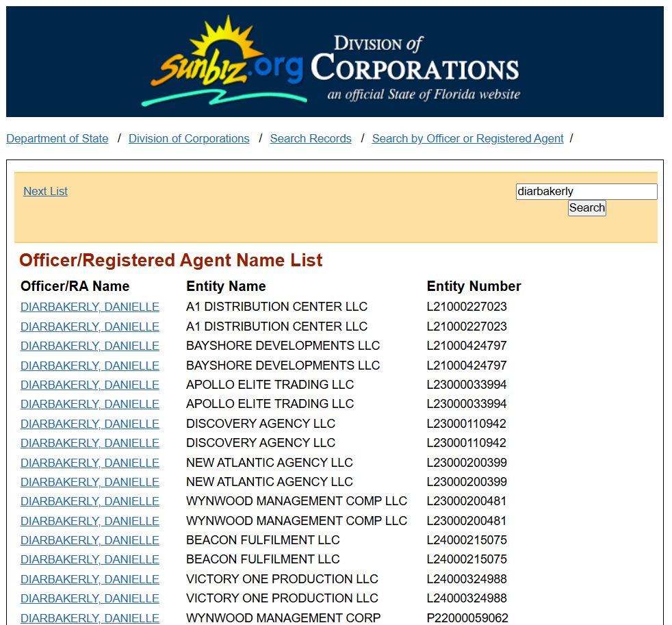Image resolution: width=672 pixels, height=625 pixels.
Task: Open first DIARBAKERLY link for A1 DISTRIBUTION CENTER LLC
Action: tap(90, 307)
